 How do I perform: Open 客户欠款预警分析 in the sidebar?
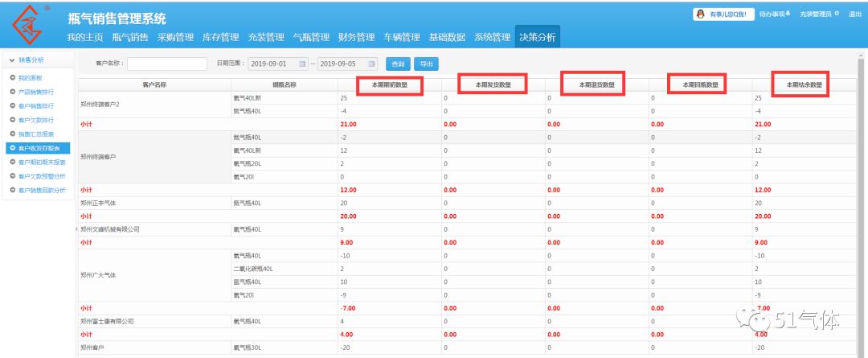(43, 176)
